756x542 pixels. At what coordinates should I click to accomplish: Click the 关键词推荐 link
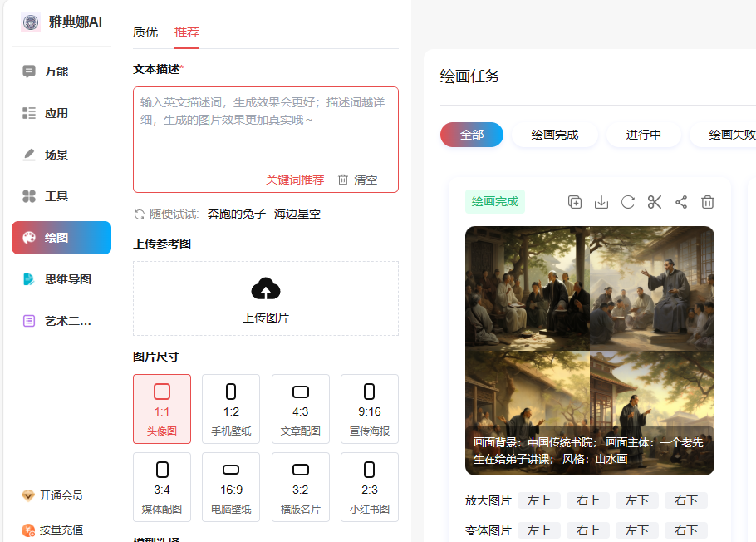point(295,180)
